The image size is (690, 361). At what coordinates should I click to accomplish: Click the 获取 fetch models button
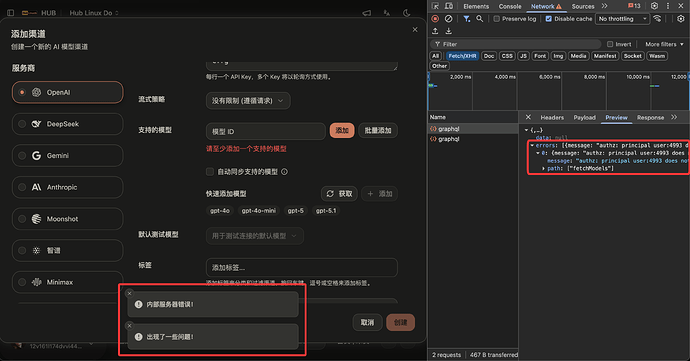point(339,194)
